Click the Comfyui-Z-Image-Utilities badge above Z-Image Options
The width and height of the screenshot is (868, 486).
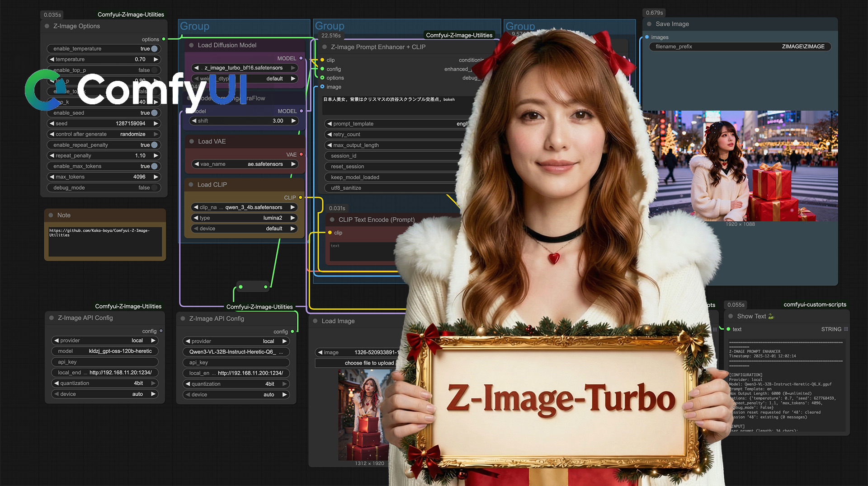coord(131,14)
